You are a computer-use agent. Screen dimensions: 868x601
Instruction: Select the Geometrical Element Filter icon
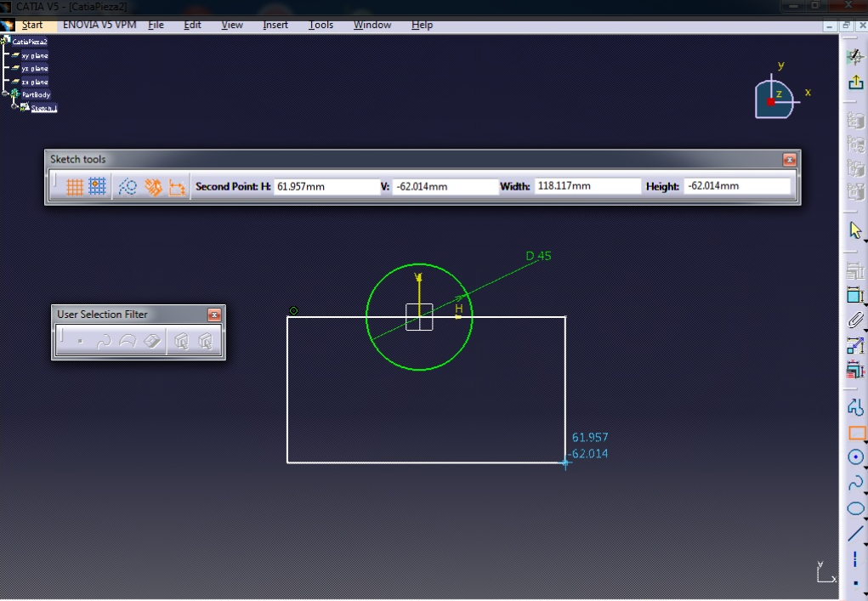coord(206,342)
